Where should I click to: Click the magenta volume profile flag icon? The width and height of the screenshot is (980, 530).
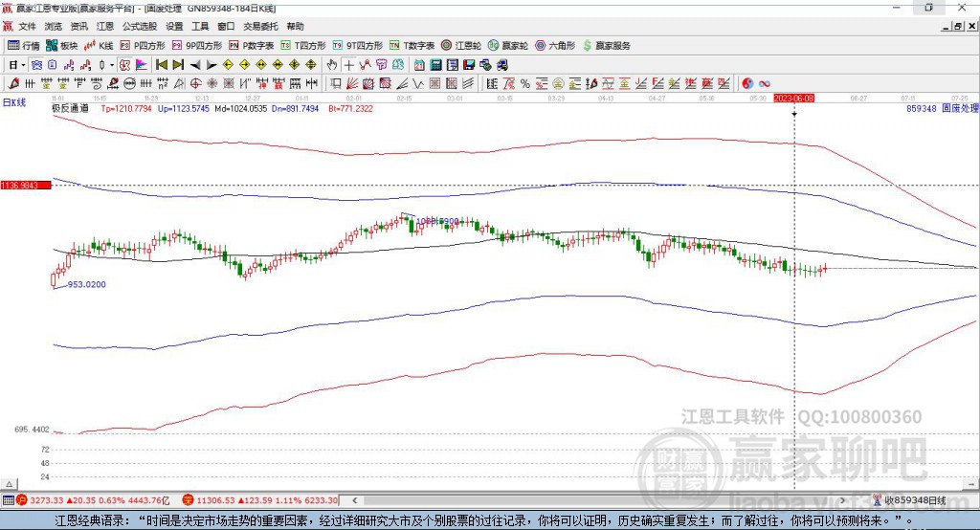[x=142, y=65]
